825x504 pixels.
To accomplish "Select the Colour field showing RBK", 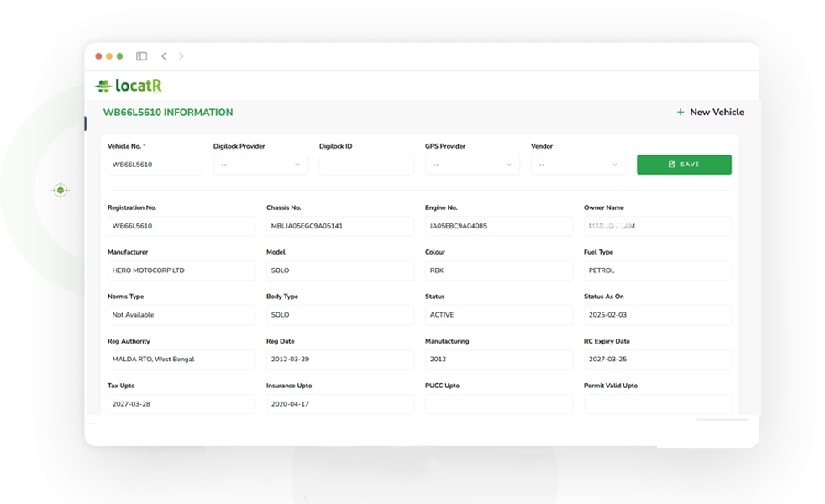I will coord(499,270).
